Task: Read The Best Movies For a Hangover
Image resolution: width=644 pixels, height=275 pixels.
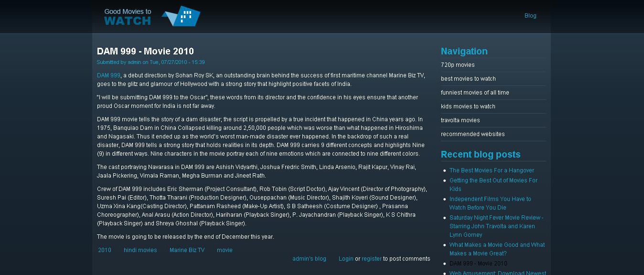Action: [492, 170]
